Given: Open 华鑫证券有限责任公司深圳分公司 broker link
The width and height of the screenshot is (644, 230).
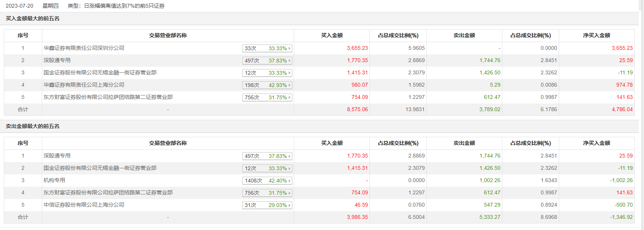Looking at the screenshot, I should coord(84,48).
